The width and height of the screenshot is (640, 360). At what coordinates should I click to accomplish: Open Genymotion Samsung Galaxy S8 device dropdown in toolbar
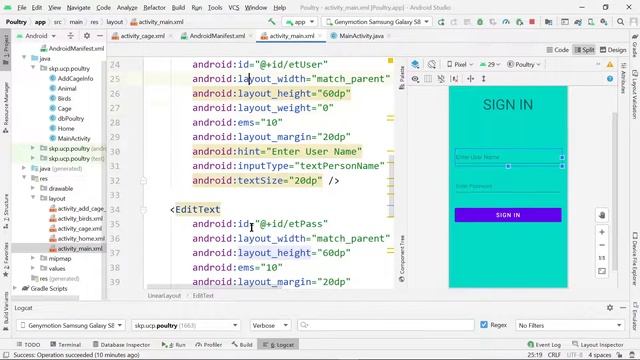tap(376, 22)
